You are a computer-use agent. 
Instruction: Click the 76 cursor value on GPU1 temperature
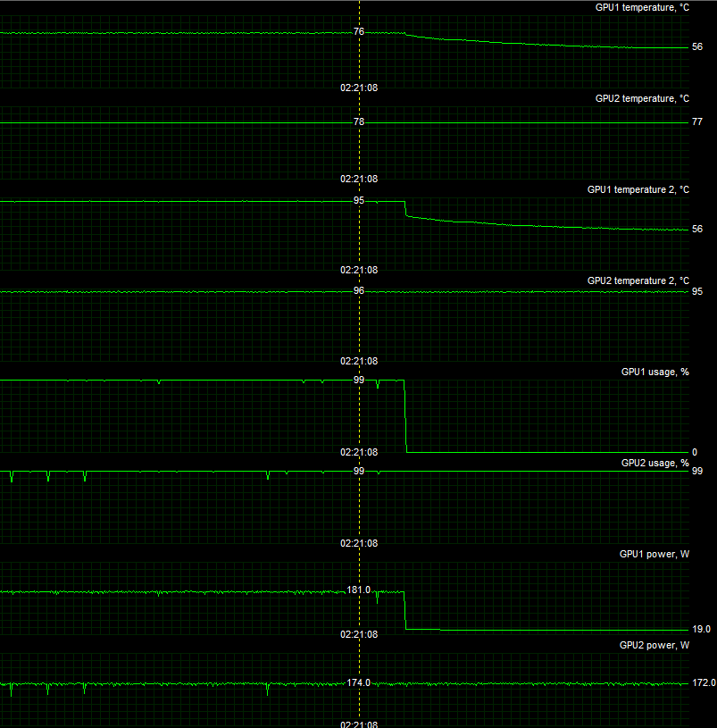359,31
